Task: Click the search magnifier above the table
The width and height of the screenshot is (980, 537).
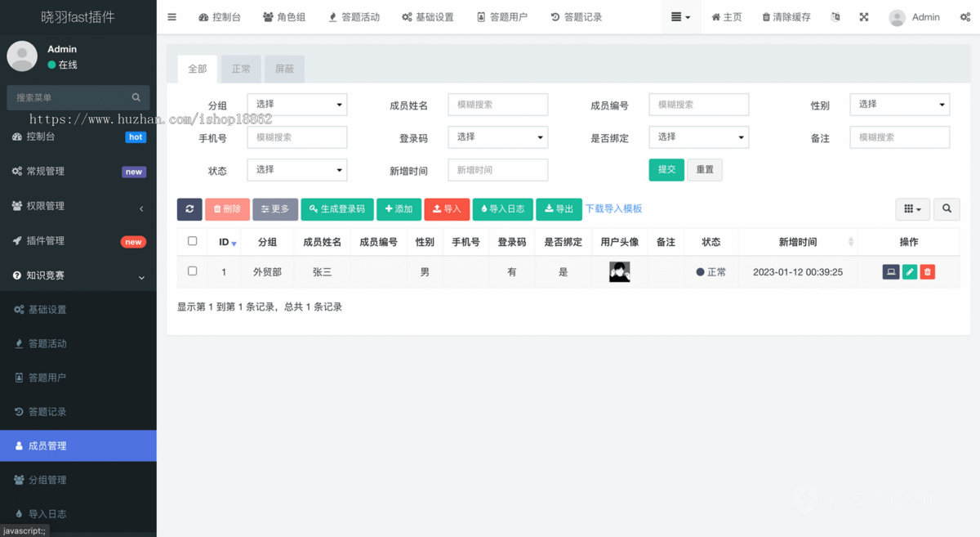Action: pyautogui.click(x=946, y=209)
